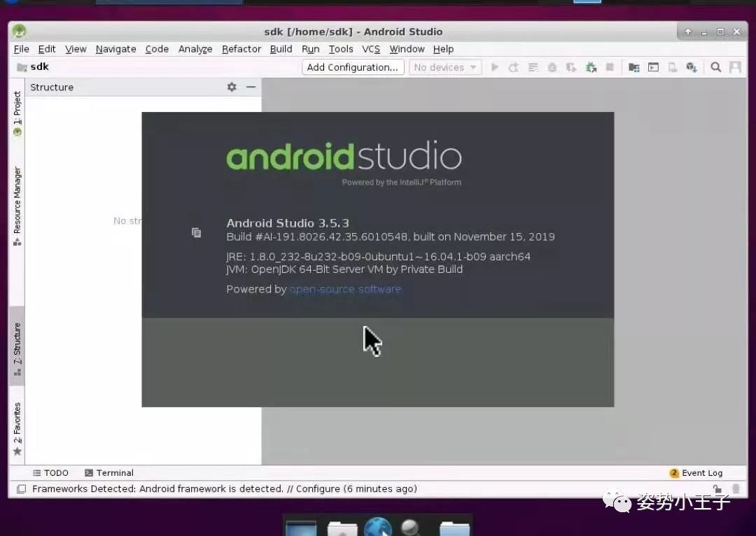Screen dimensions: 756x536
Task: Open the globe browser icon in dock
Action: [x=378, y=526]
